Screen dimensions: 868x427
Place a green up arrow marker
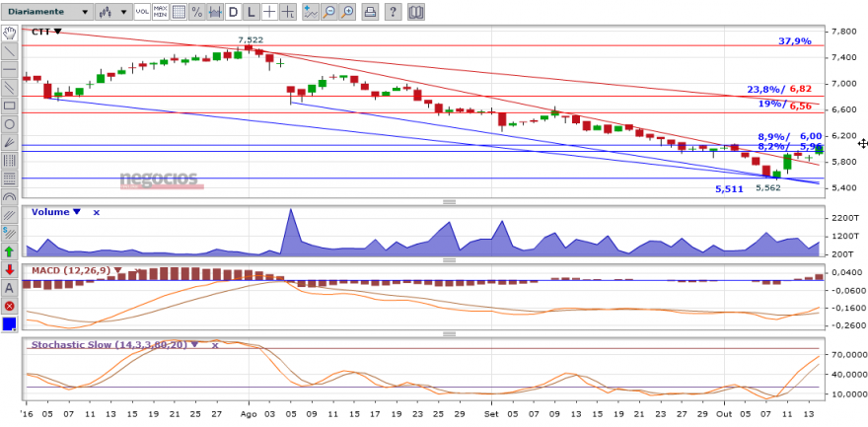(9, 251)
